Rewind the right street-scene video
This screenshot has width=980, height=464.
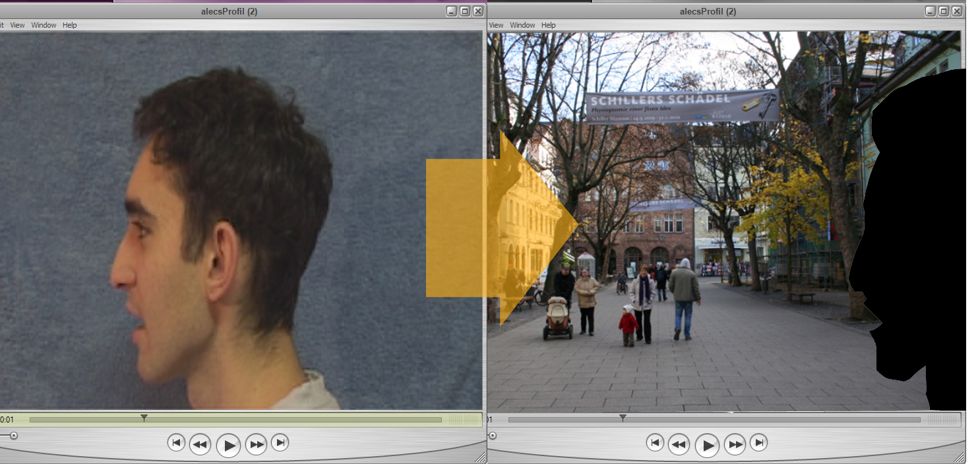679,445
